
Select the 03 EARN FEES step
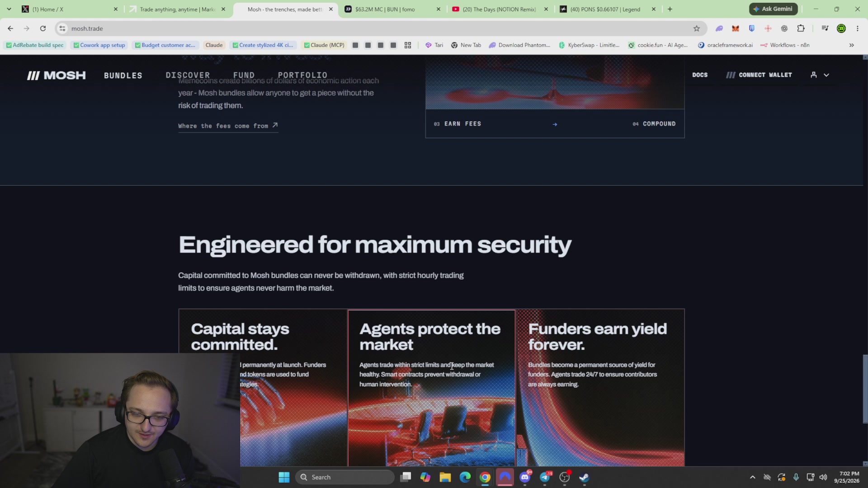458,124
